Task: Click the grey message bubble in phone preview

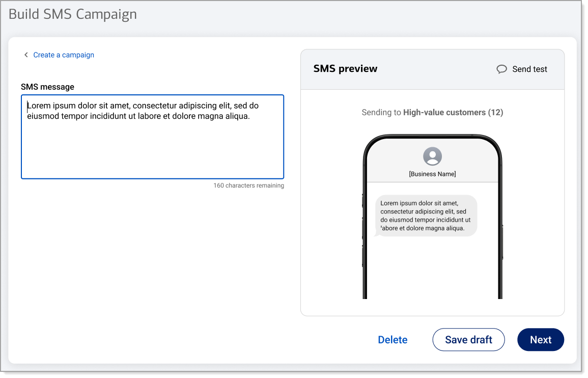Action: tap(426, 215)
